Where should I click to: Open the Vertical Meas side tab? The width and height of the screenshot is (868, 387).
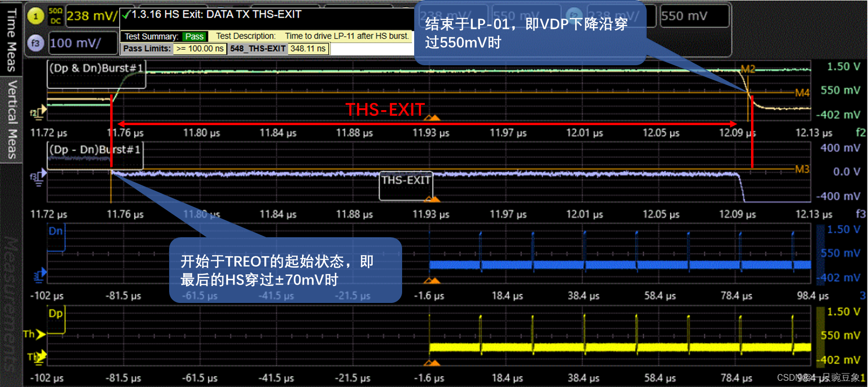11,120
